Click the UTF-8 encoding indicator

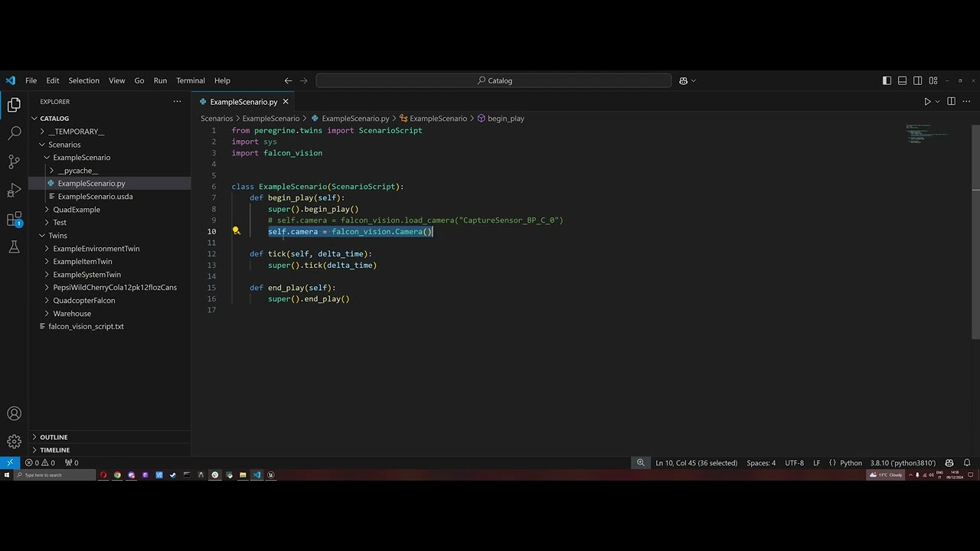click(x=795, y=462)
